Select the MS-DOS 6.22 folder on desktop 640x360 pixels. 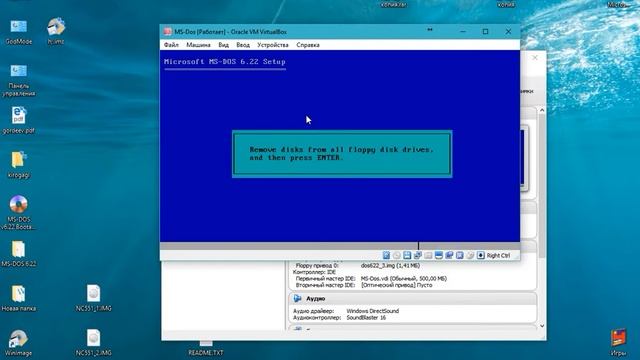point(18,254)
